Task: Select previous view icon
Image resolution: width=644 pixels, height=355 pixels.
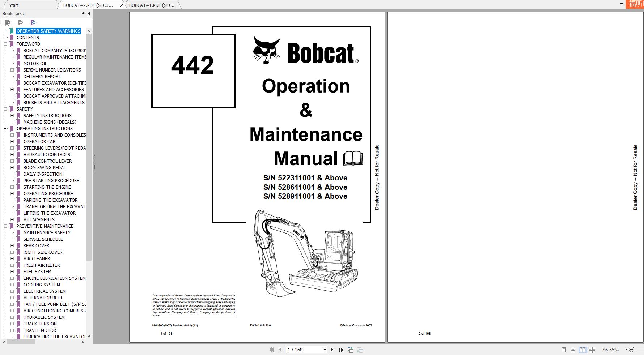Action: tap(350, 350)
